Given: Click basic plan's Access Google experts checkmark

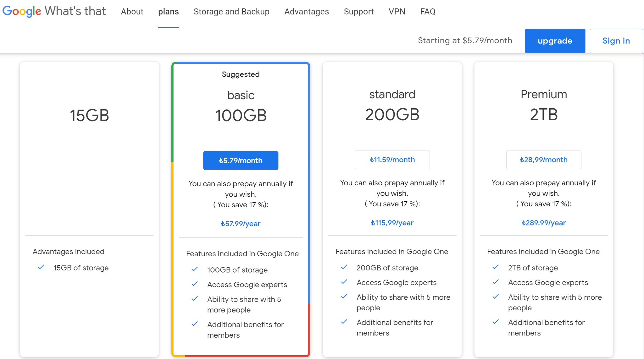Looking at the screenshot, I should point(195,284).
